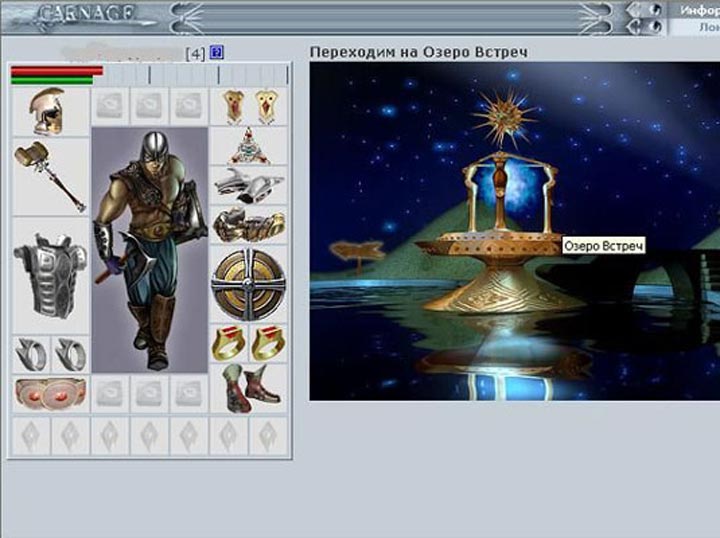Click the first empty slot above the character
This screenshot has width=720, height=538.
click(110, 106)
